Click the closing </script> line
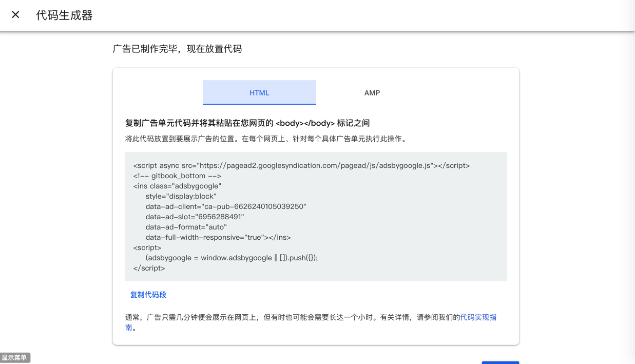This screenshot has width=635, height=364. (149, 268)
